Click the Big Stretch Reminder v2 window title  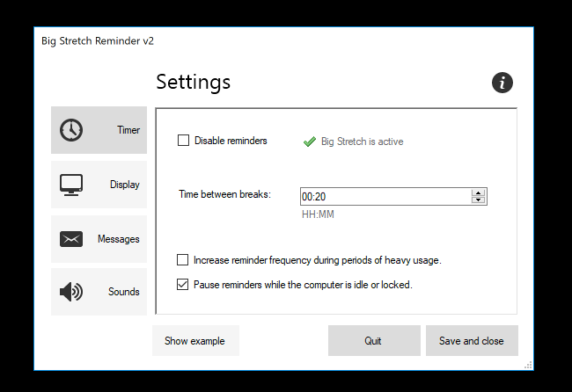click(x=98, y=40)
